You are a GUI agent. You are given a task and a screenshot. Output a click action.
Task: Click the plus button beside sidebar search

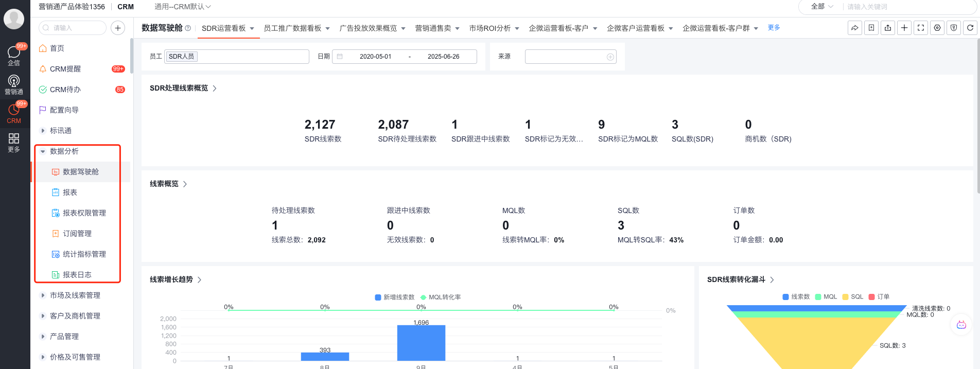(x=118, y=28)
